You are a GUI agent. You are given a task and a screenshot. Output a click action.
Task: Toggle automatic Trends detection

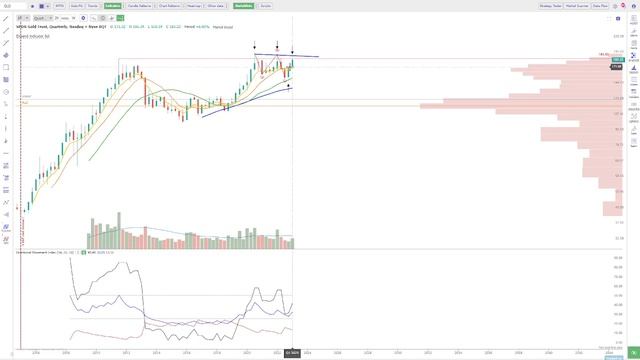93,6
